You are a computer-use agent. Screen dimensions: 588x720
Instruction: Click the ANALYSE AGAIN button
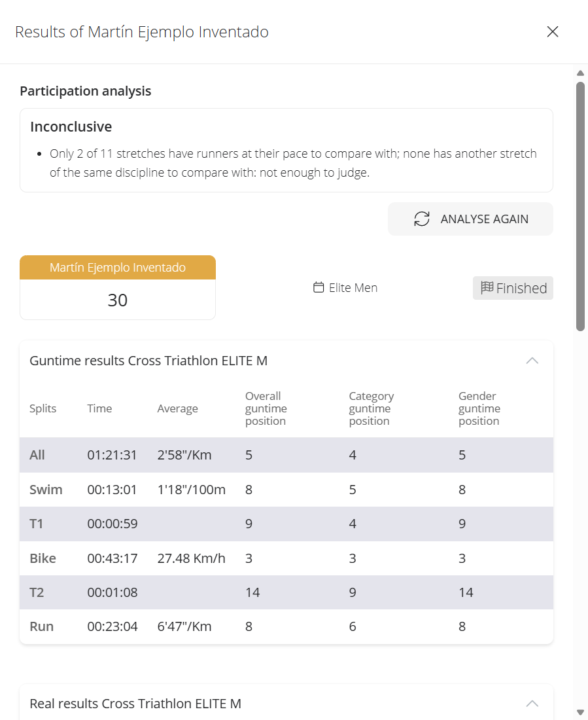(470, 219)
